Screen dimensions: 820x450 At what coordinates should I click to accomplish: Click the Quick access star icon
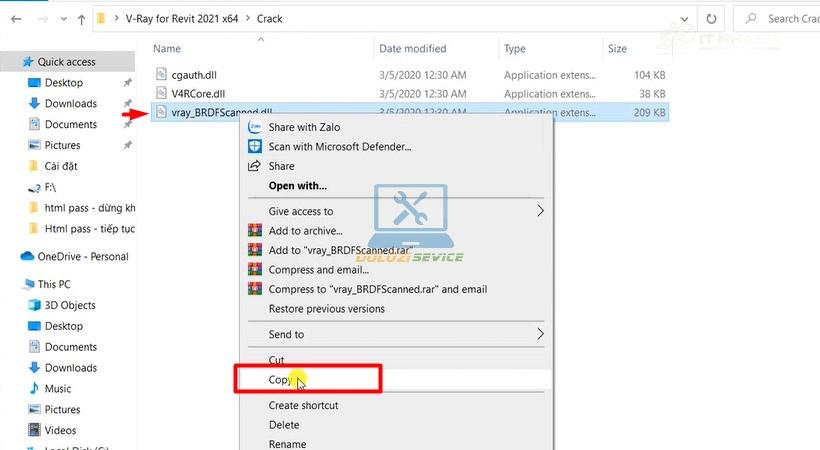tap(28, 62)
